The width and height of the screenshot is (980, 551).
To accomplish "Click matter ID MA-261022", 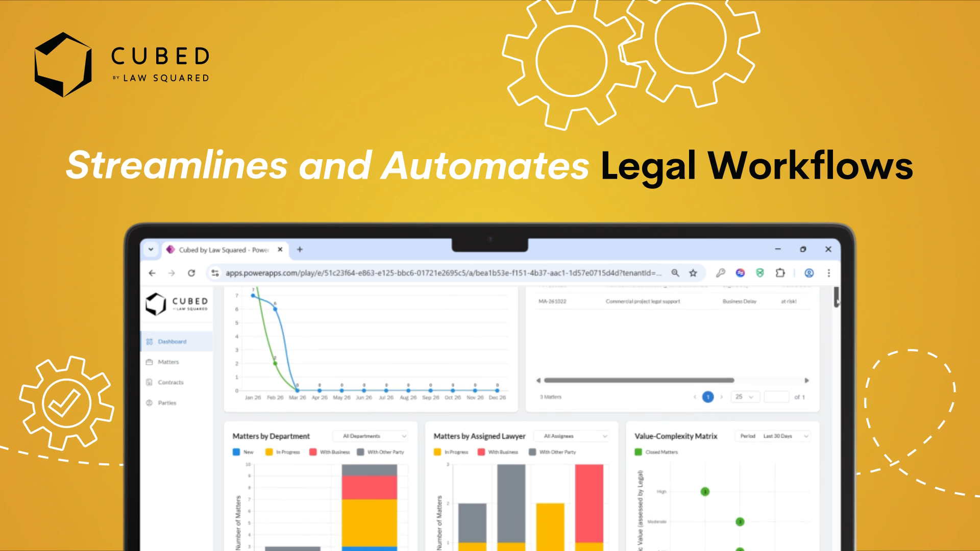I will 552,302.
